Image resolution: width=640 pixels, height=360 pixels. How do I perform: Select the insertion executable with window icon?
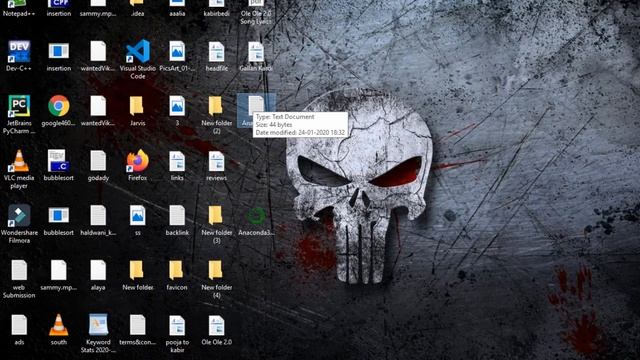click(x=58, y=56)
